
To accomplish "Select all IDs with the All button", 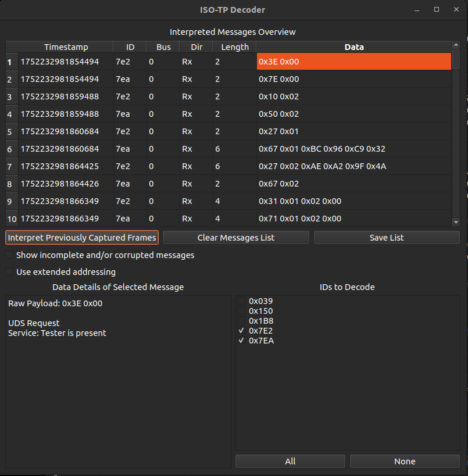I will tap(290, 461).
